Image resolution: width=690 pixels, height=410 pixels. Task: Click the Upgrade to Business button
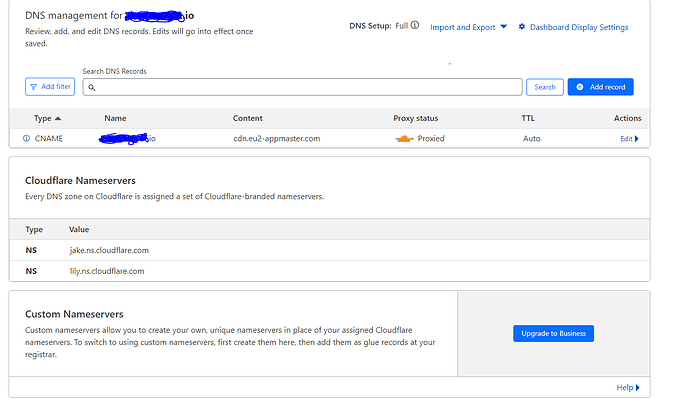(553, 333)
